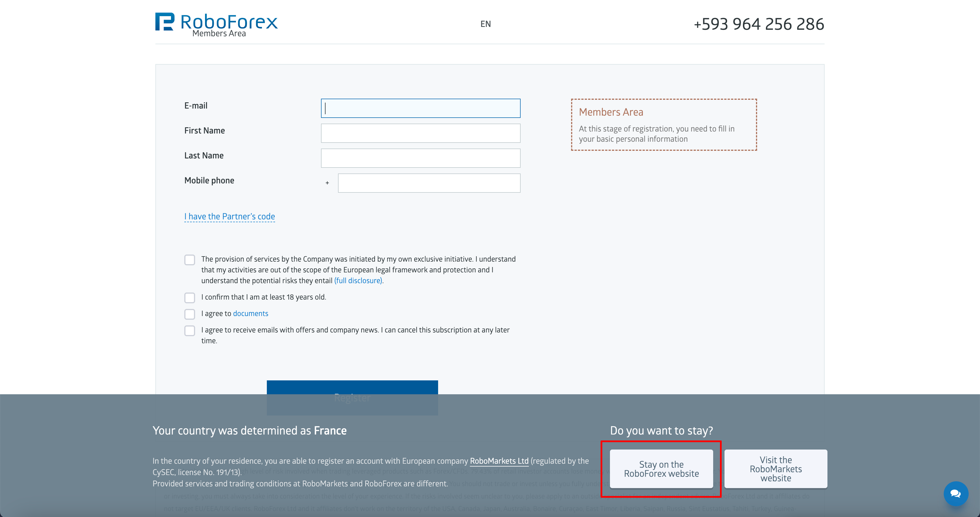
Task: Click the E-mail label
Action: pyautogui.click(x=196, y=106)
